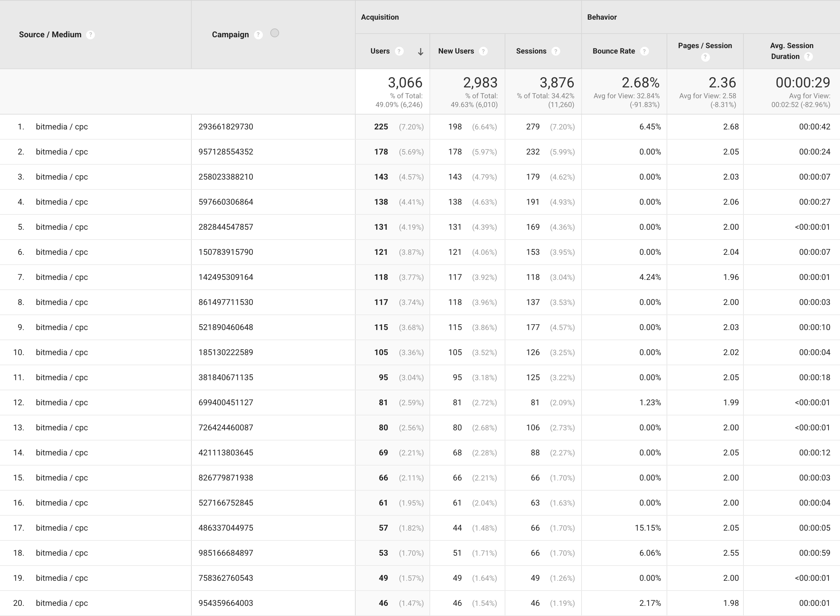The width and height of the screenshot is (840, 616).
Task: Sort by Avg. Session Duration column
Action: pyautogui.click(x=792, y=51)
